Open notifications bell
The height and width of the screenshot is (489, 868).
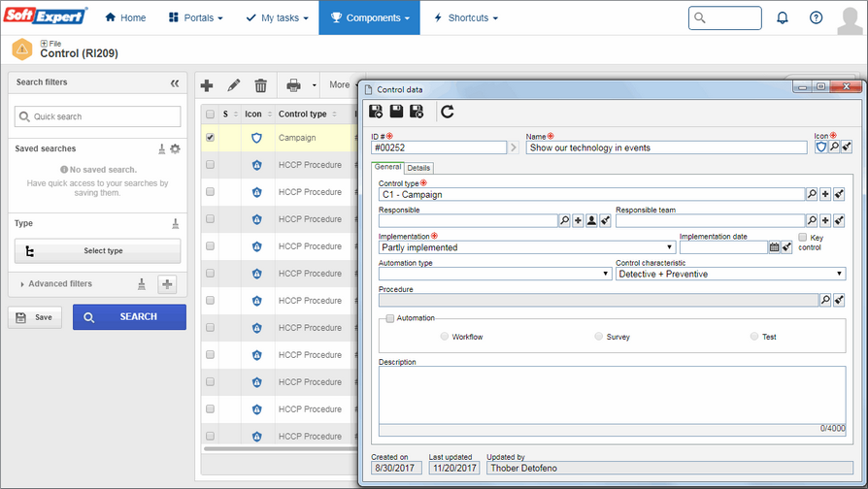(783, 17)
